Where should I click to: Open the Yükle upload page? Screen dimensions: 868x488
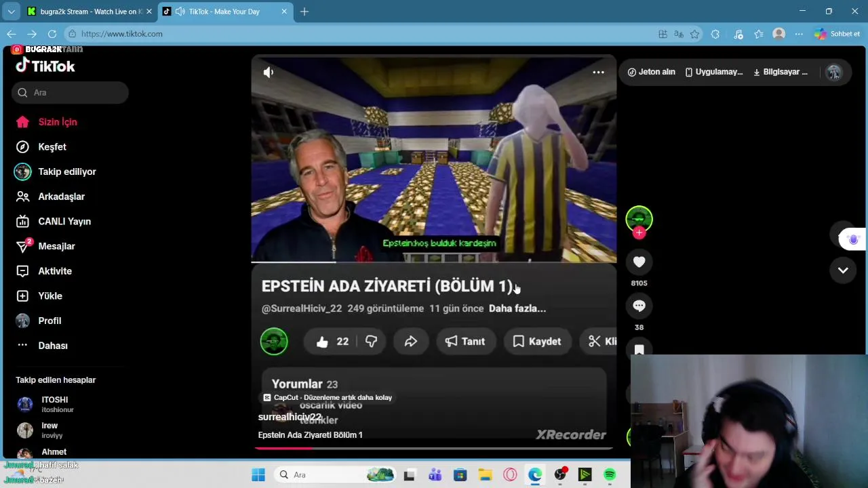click(39, 296)
